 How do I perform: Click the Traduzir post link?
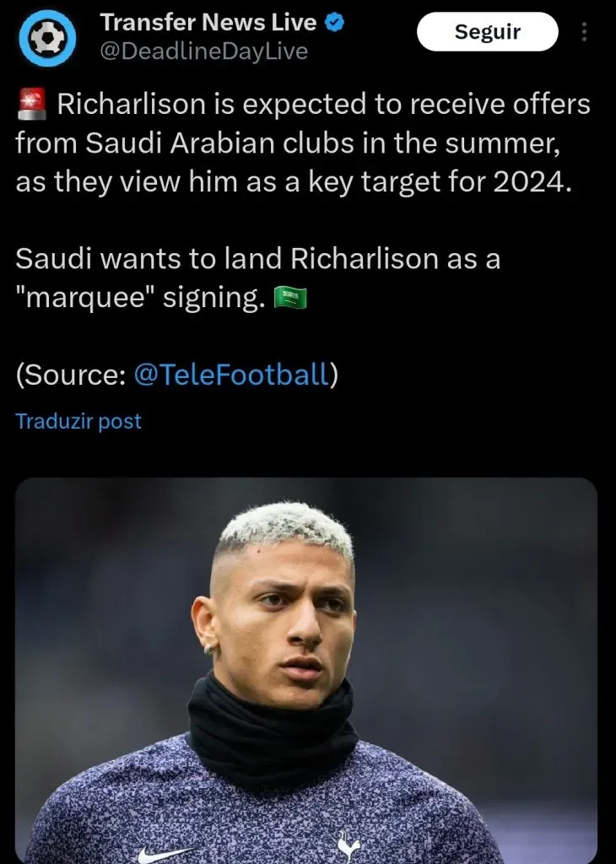[78, 421]
